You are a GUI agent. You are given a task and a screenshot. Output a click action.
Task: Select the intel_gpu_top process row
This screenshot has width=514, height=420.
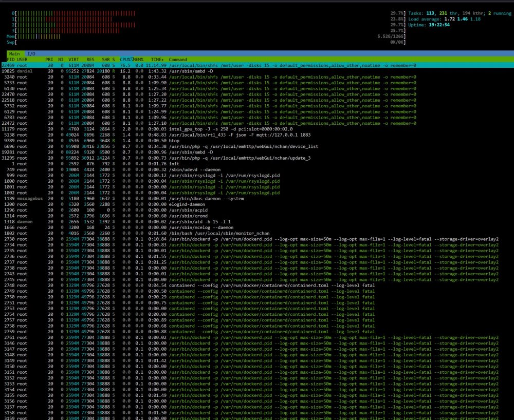pos(257,129)
